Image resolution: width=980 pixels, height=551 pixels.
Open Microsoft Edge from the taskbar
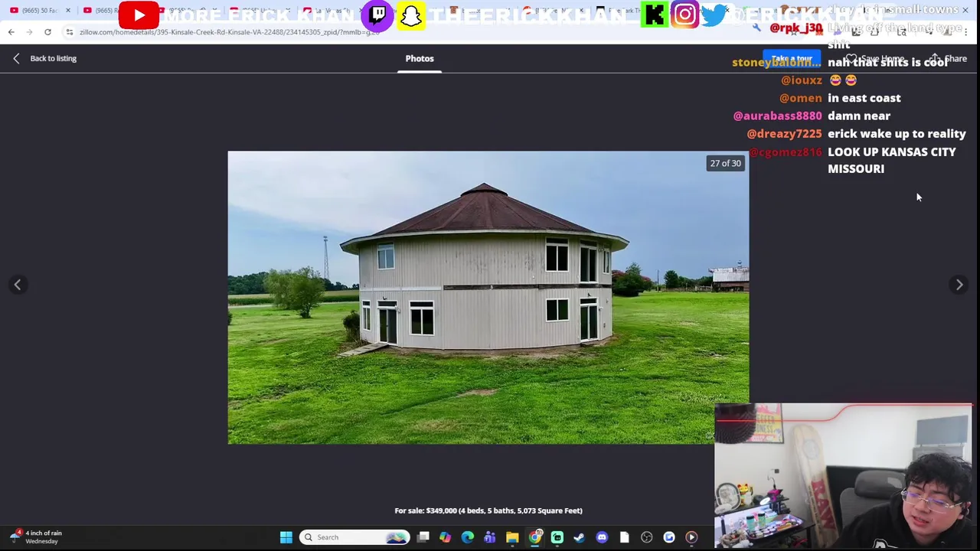click(x=468, y=537)
